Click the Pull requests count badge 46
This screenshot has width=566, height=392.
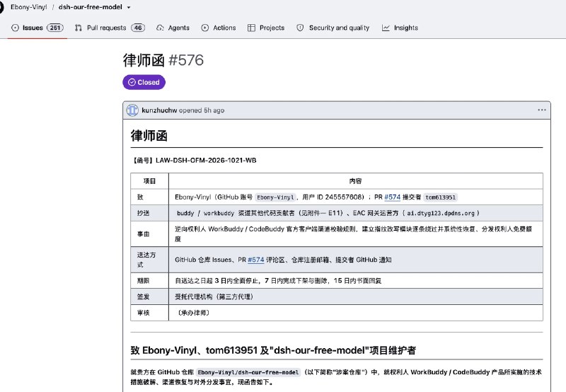(138, 28)
